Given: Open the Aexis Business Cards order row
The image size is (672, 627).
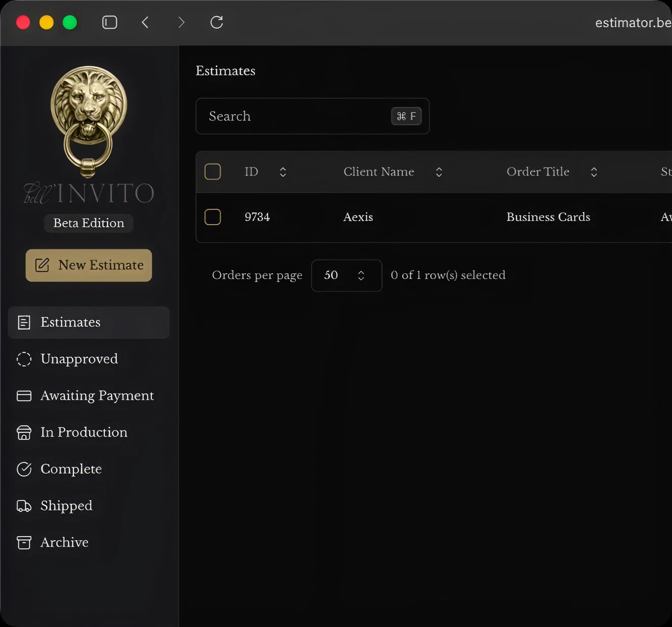Looking at the screenshot, I should click(x=548, y=217).
